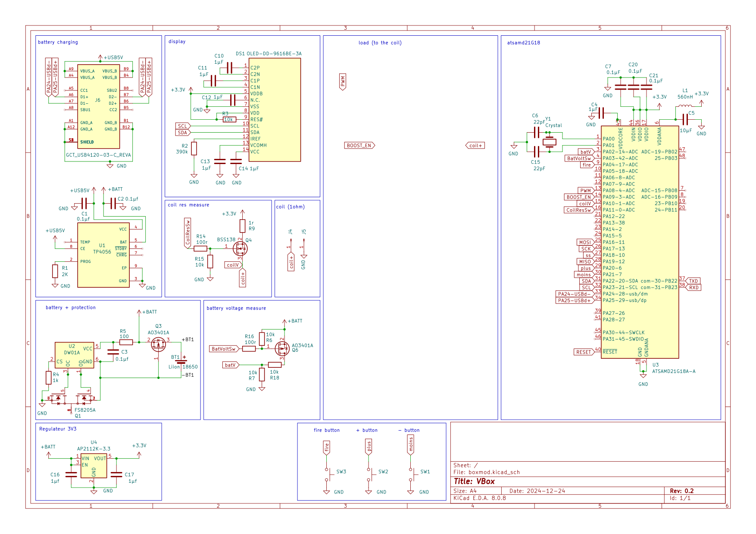Click the 'battery charging' section heading
The width and height of the screenshot is (756, 534).
click(58, 42)
